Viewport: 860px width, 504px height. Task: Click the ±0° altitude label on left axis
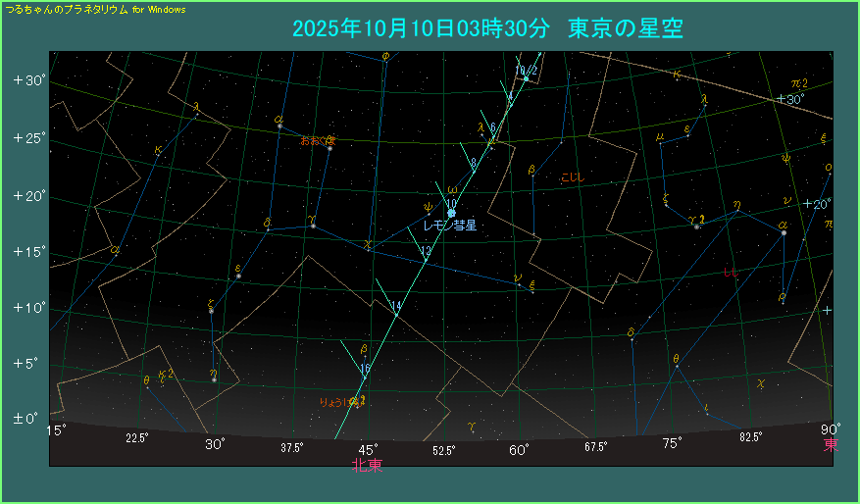pyautogui.click(x=25, y=420)
